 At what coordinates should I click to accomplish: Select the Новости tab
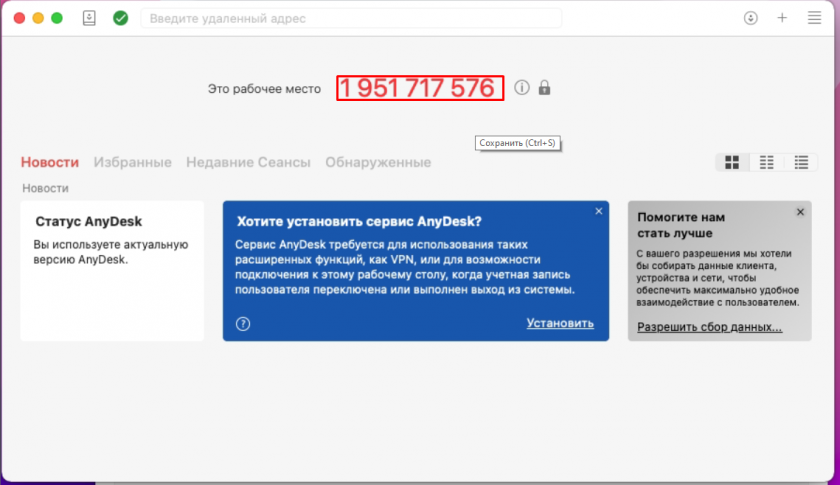click(x=50, y=162)
